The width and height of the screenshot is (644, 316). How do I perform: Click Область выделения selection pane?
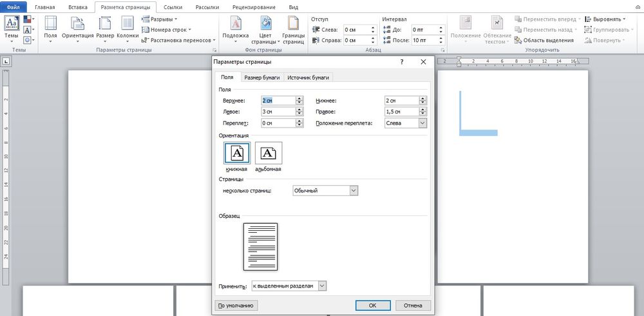[x=543, y=40]
